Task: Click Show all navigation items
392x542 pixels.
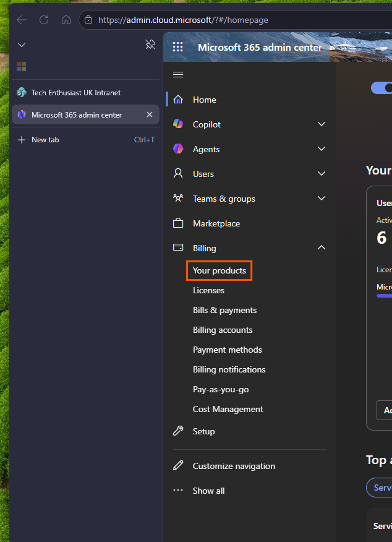Action: coord(208,491)
